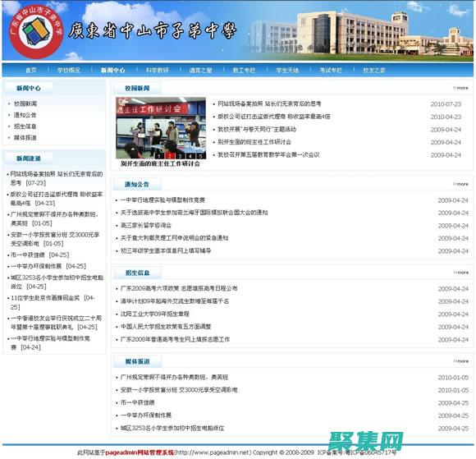476x459 pixels.
Task: Open 广东2009高考六项政策 admissions article
Action: click(x=179, y=288)
